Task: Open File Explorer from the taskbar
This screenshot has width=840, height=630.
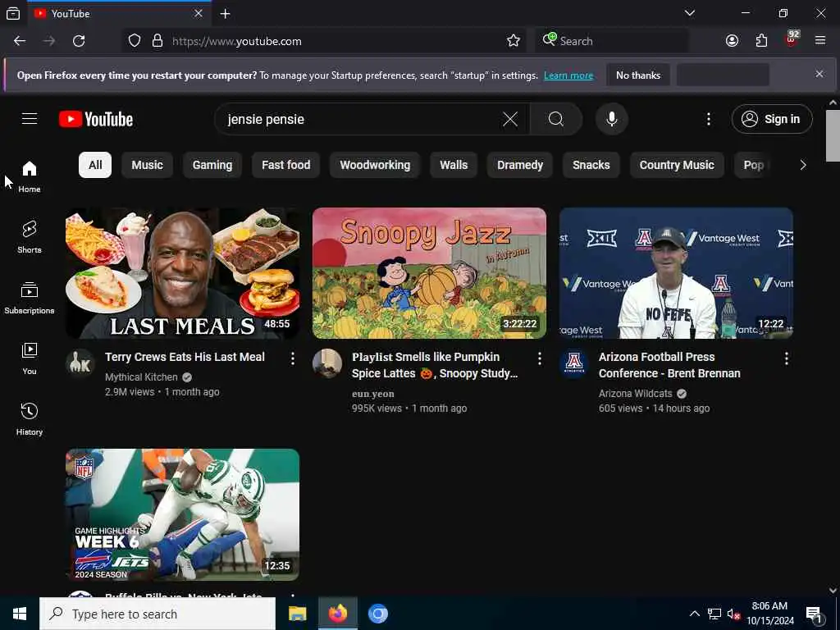Action: click(297, 614)
